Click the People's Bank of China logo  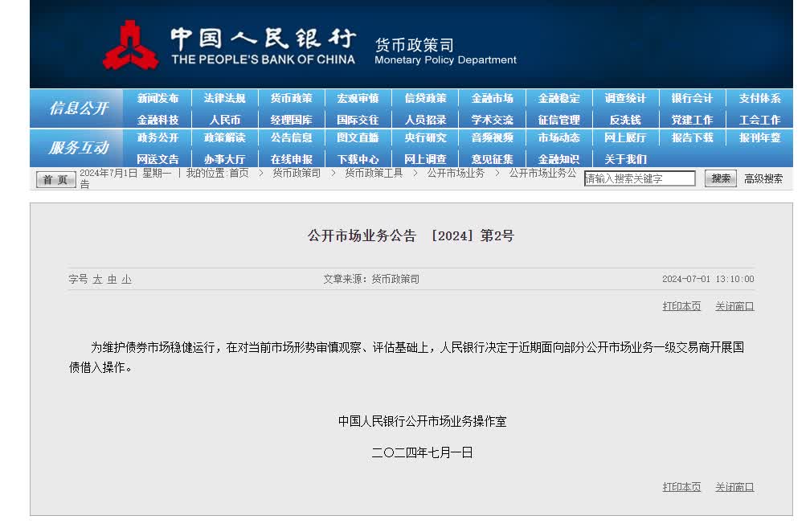click(131, 45)
